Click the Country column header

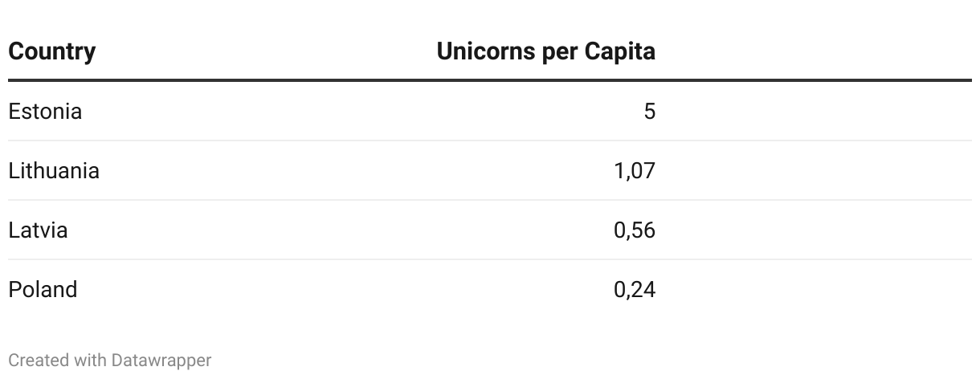51,52
